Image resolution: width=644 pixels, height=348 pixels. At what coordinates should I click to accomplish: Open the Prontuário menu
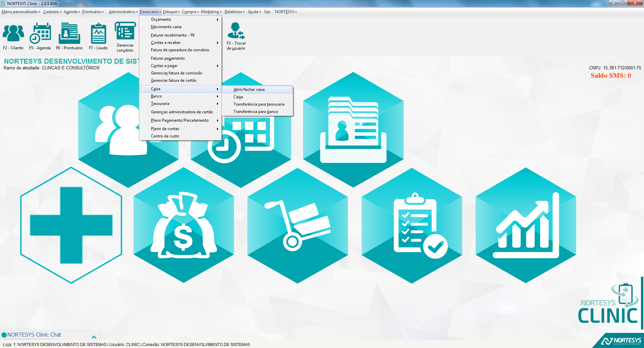(93, 12)
